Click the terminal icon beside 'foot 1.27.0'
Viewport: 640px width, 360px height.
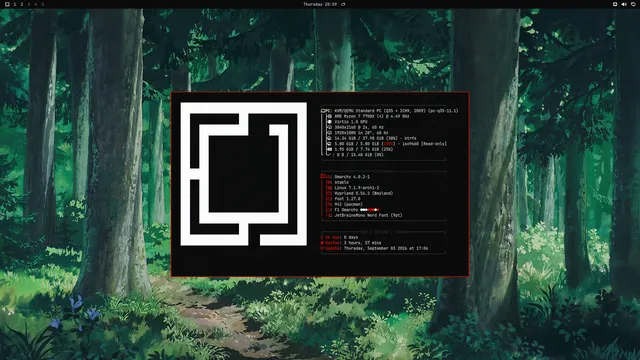[329, 199]
